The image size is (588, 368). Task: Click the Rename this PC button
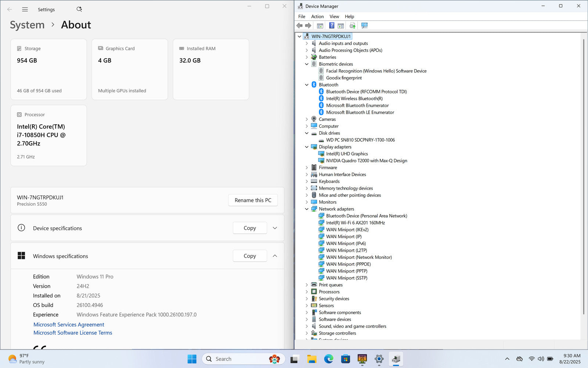253,200
